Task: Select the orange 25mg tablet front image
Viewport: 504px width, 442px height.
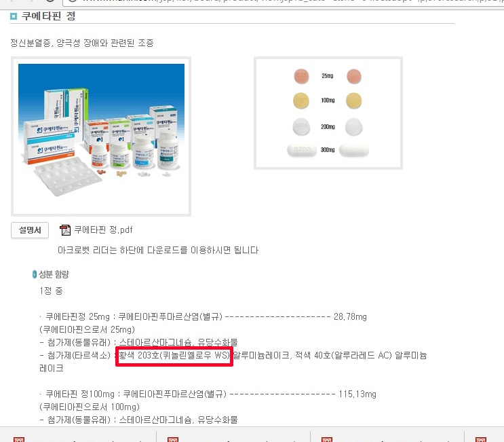Action: coord(301,76)
